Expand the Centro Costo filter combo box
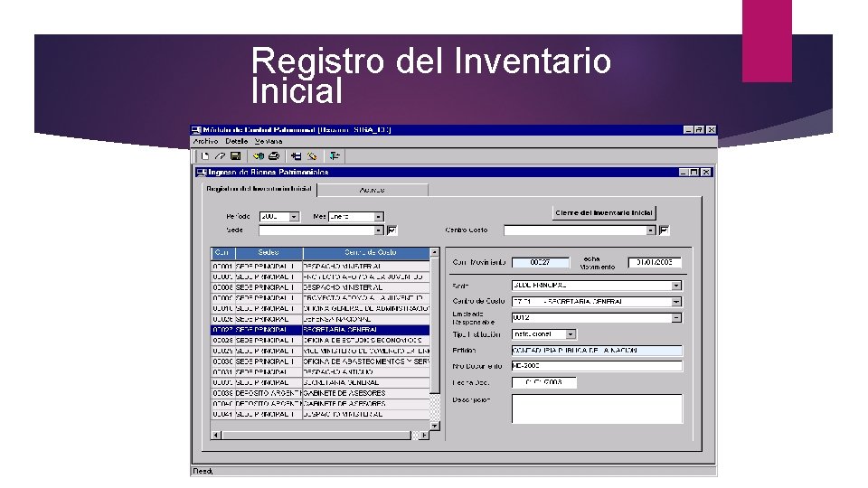The width and height of the screenshot is (868, 488). coord(651,230)
